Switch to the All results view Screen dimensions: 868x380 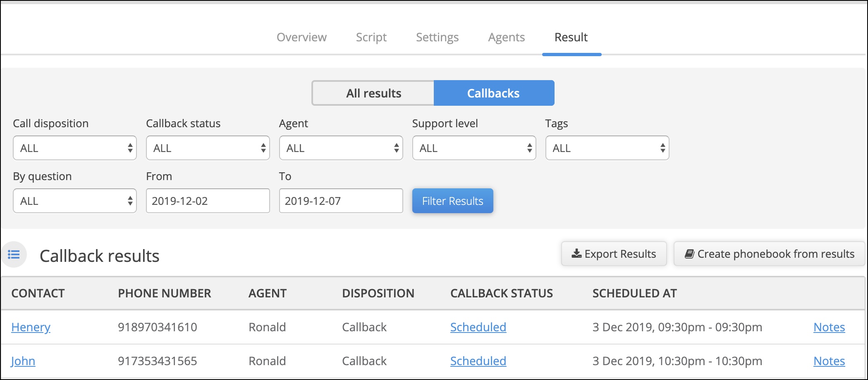click(373, 93)
